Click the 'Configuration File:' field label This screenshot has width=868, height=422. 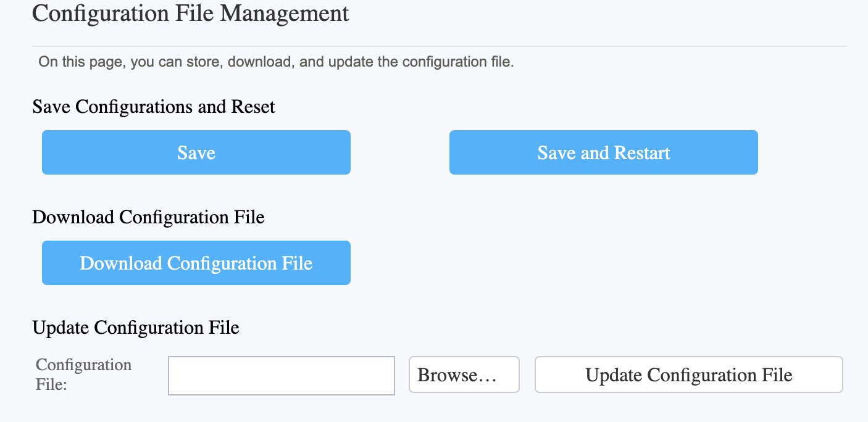pyautogui.click(x=84, y=374)
